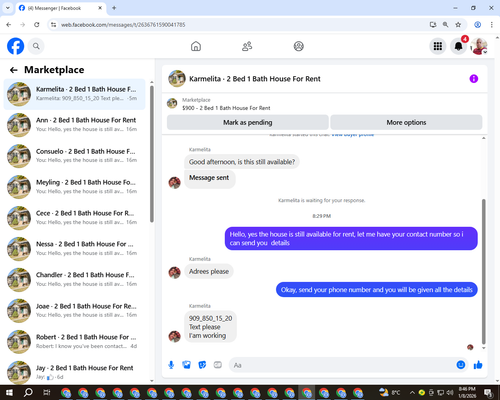Click phone number message bubble
This screenshot has height=400, width=500.
(210, 327)
